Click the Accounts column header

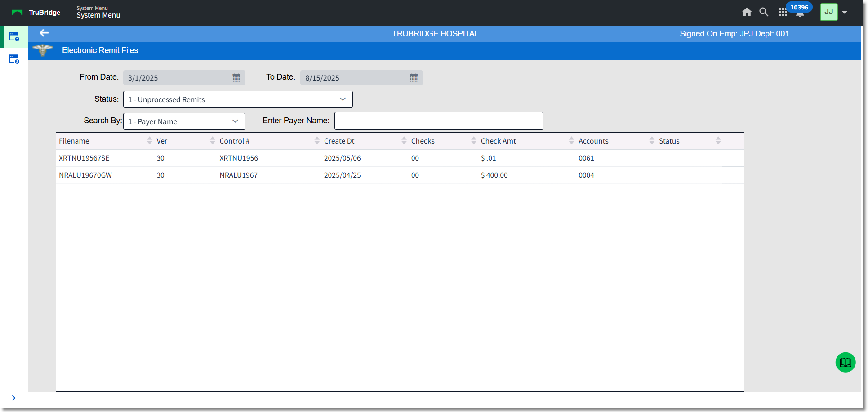click(x=593, y=141)
